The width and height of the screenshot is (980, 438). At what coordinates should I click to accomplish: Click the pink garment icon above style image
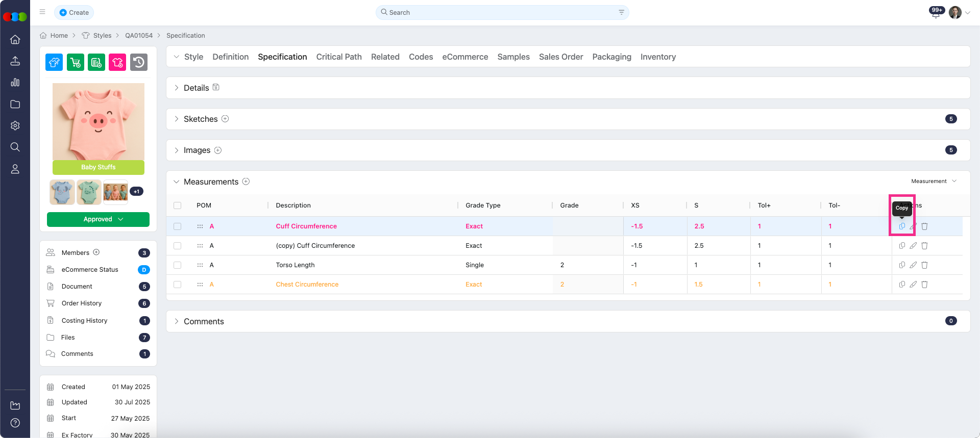point(117,62)
